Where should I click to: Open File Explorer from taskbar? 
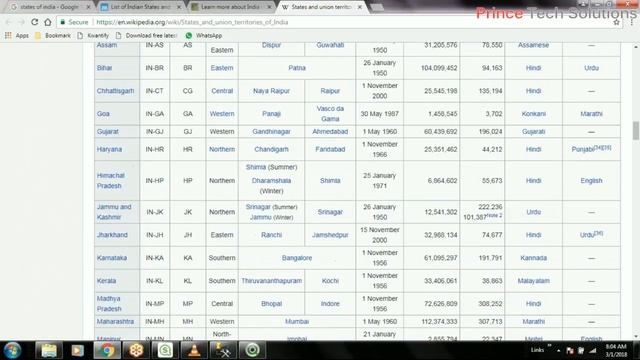pos(49,350)
